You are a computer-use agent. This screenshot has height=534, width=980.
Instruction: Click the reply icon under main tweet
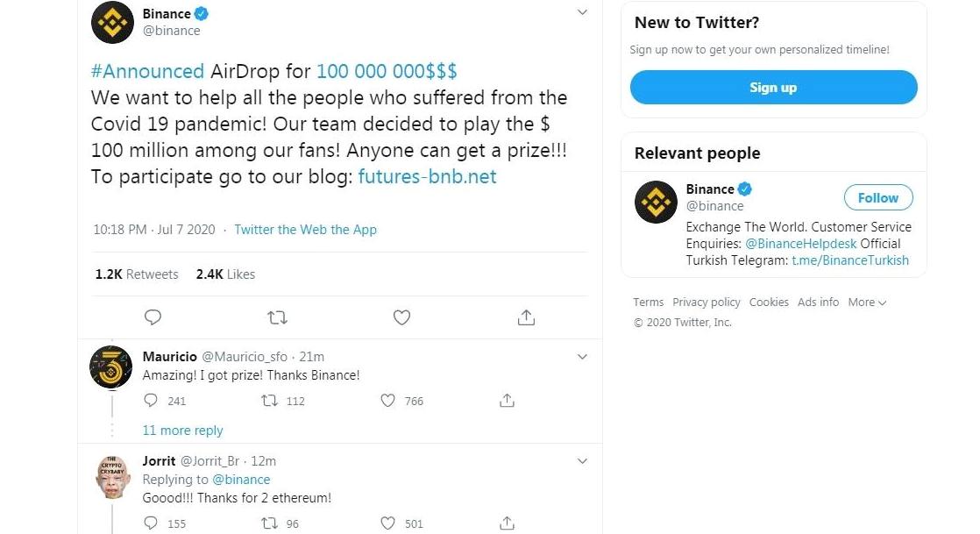click(153, 317)
